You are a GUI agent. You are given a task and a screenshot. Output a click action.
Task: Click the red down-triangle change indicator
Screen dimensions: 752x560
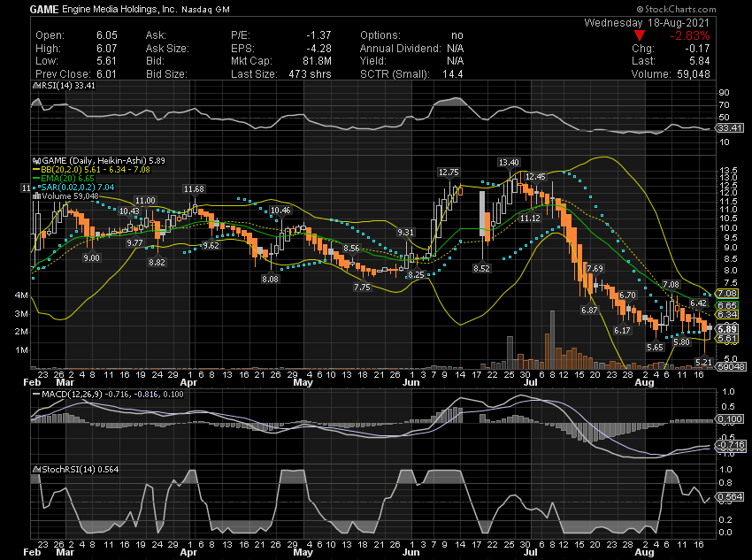tap(640, 35)
